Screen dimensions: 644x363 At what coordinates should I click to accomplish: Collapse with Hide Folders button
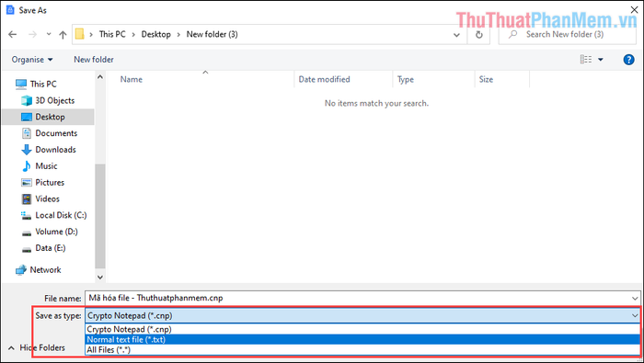pos(37,347)
